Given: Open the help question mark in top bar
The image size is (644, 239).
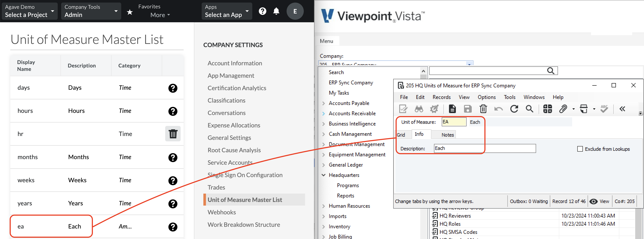Looking at the screenshot, I should pyautogui.click(x=262, y=11).
